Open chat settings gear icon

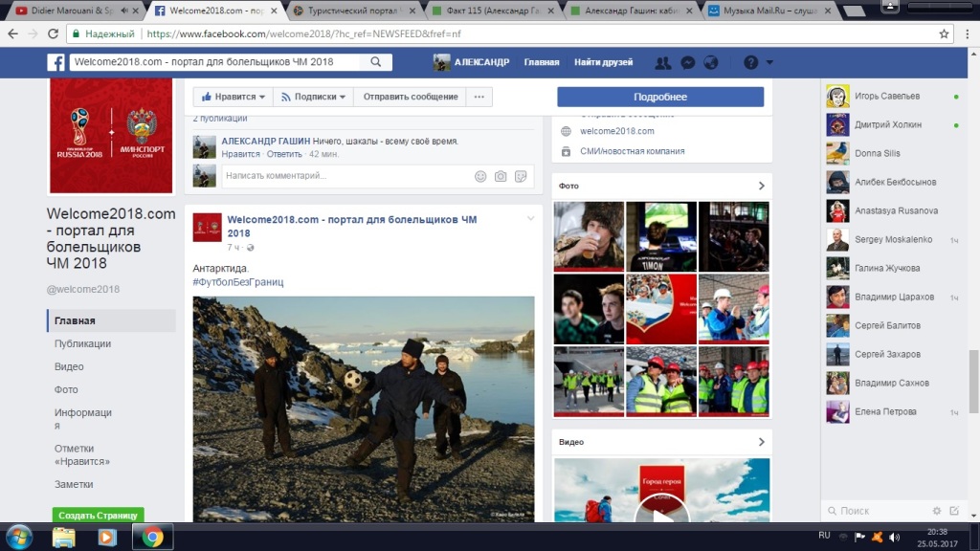936,511
